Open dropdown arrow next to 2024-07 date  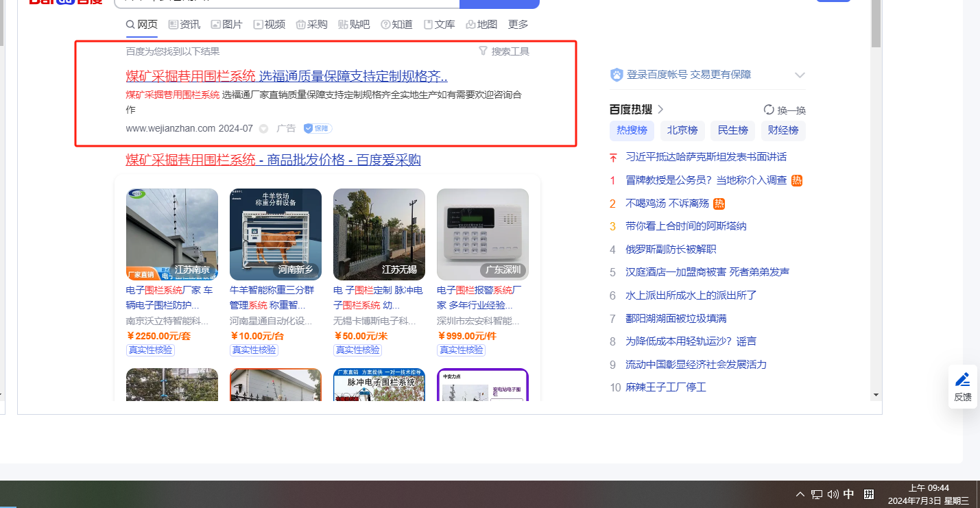[263, 129]
